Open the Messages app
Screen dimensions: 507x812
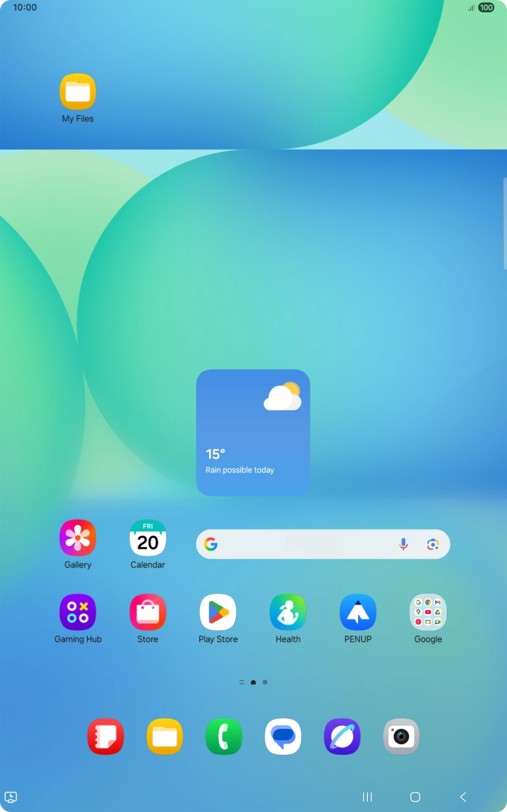click(x=283, y=736)
